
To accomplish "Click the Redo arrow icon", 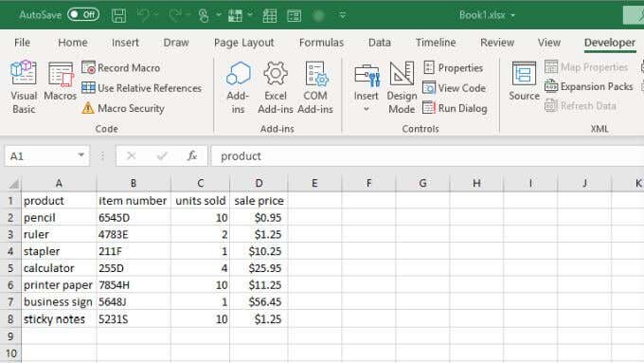I will [175, 15].
